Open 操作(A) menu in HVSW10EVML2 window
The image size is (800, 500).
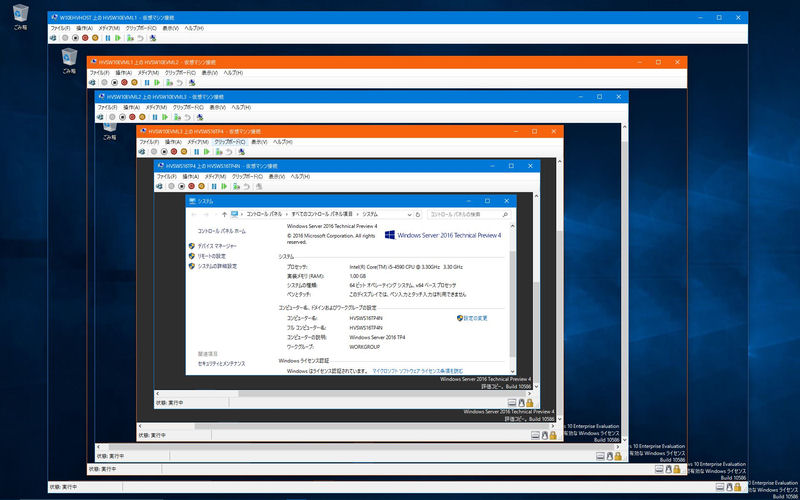pyautogui.click(x=123, y=73)
